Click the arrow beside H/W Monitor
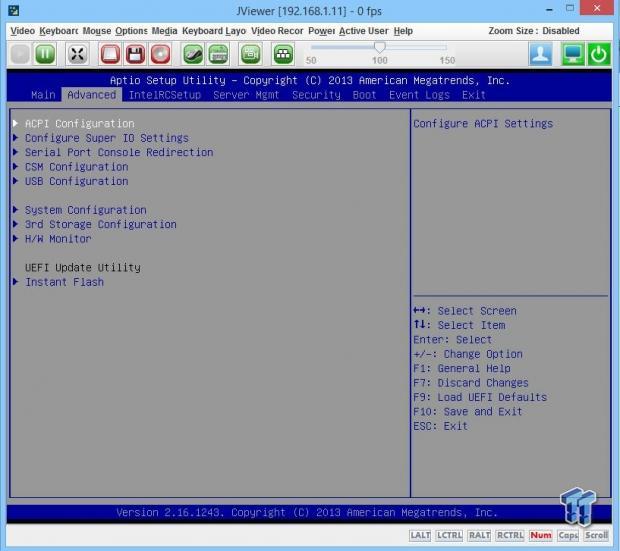The image size is (620, 551). click(x=15, y=239)
